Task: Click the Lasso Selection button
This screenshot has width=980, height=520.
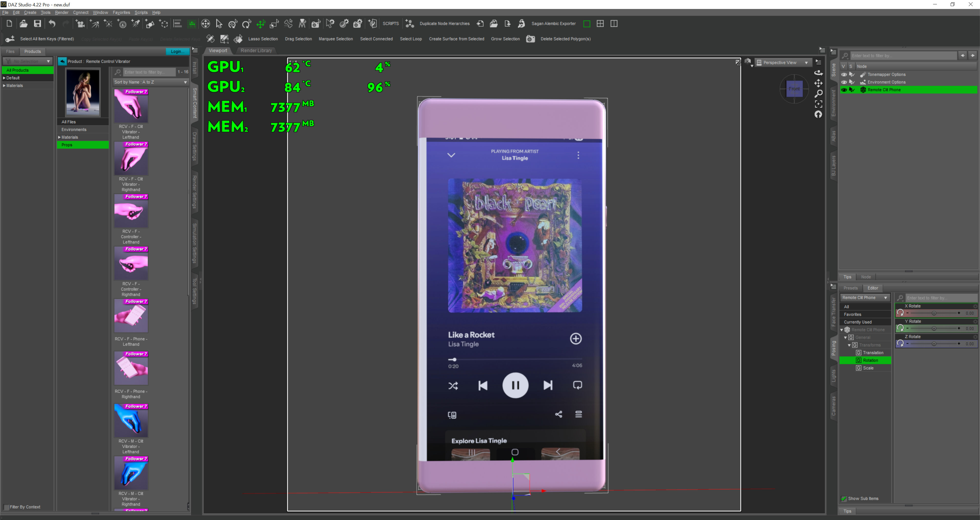Action: click(263, 39)
